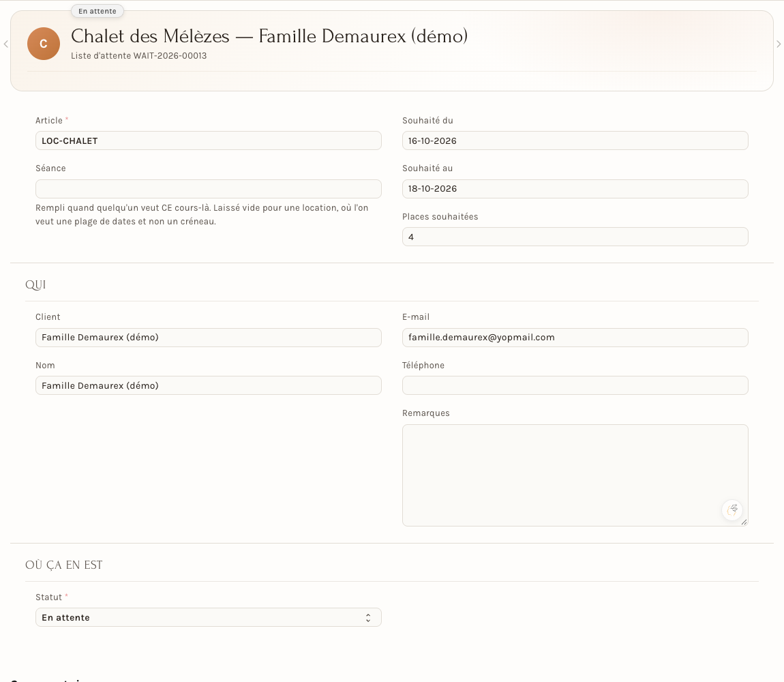Screen dimensions: 784x682
Task: Focus the empty Séance field
Action: coord(209,189)
